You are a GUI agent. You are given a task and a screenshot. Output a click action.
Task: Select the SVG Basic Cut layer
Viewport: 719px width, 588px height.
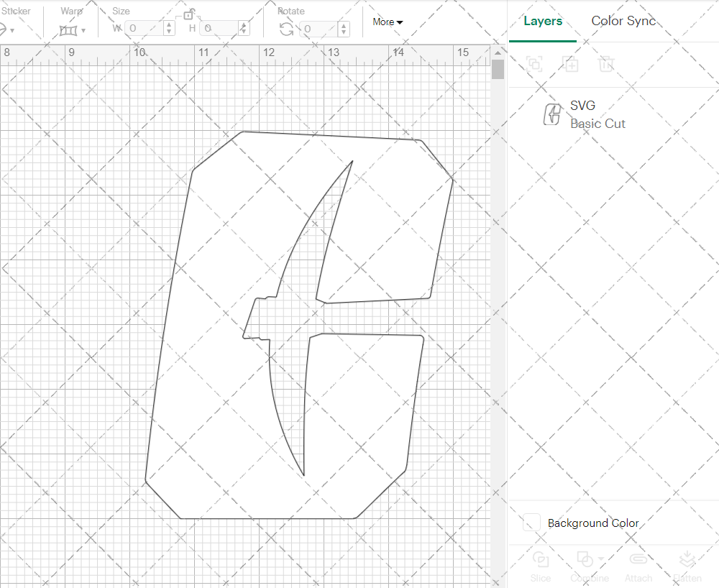click(597, 115)
